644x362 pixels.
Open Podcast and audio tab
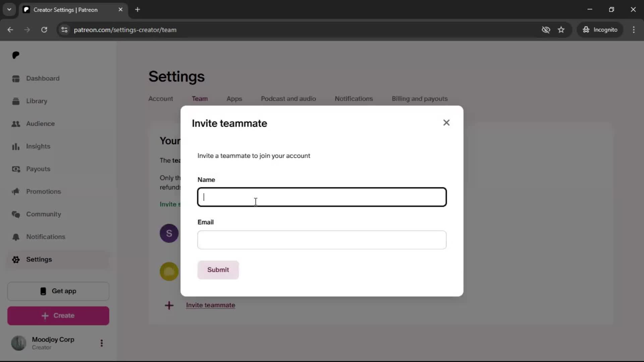click(x=288, y=99)
